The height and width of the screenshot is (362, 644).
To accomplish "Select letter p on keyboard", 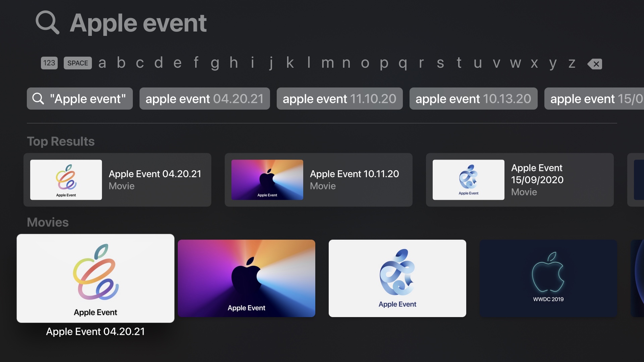I will [384, 64].
